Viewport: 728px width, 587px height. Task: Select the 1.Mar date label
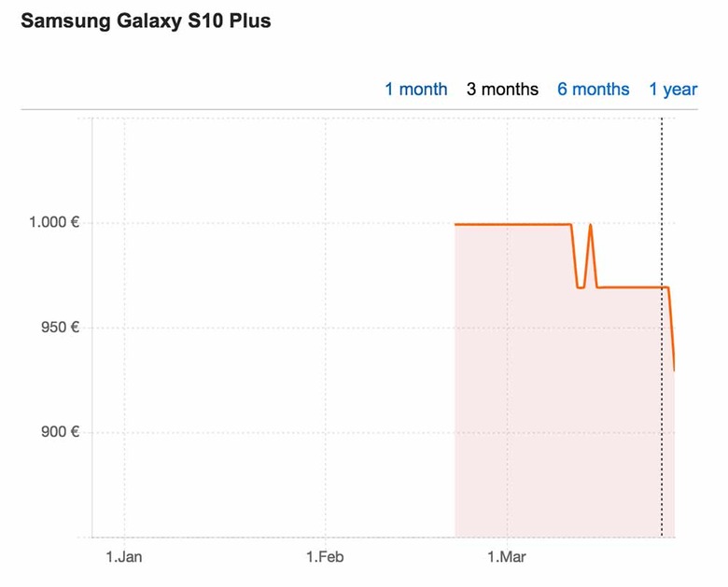coord(507,556)
